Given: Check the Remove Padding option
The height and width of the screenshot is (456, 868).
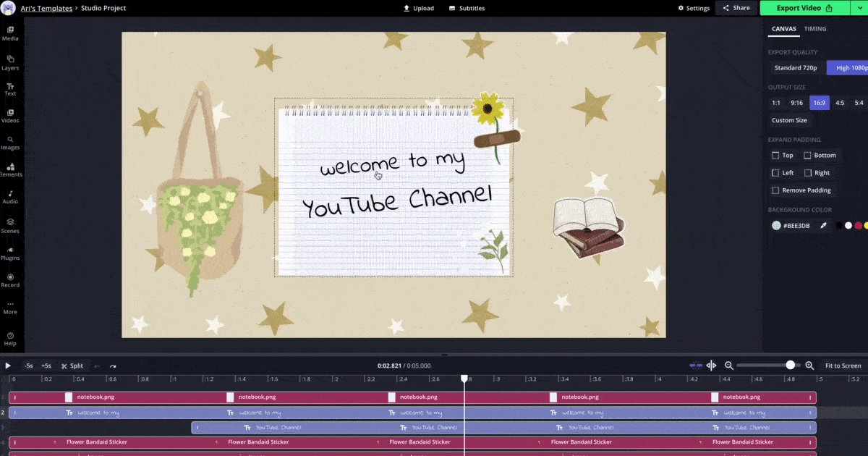Looking at the screenshot, I should (775, 190).
